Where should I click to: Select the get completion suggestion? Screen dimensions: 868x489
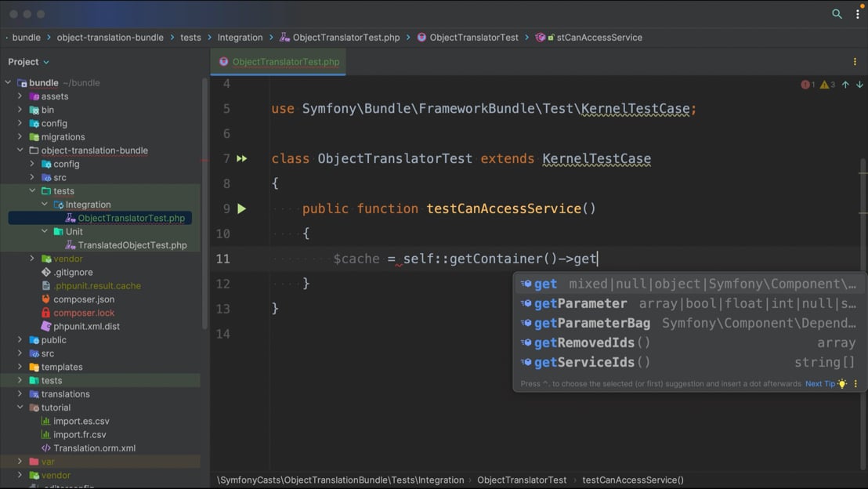688,284
